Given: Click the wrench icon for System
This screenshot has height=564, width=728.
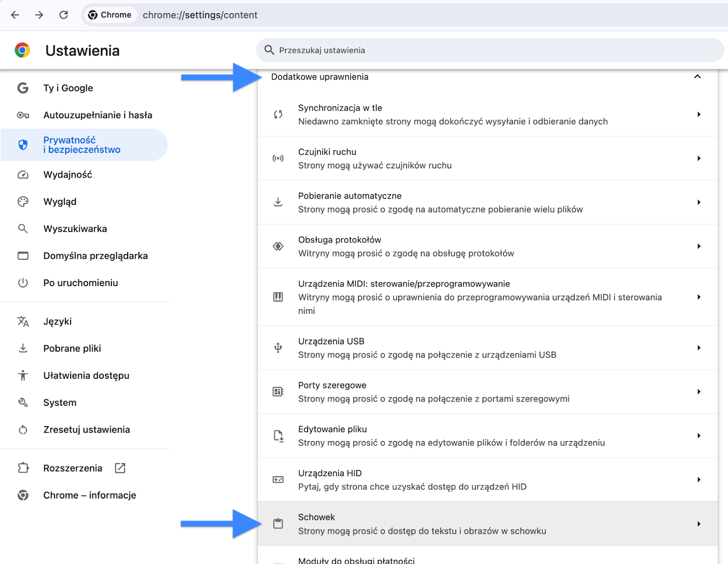Looking at the screenshot, I should pyautogui.click(x=23, y=403).
